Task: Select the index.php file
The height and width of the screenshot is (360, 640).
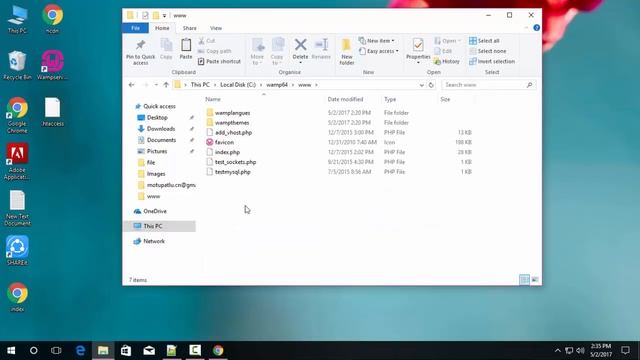Action: coord(227,152)
